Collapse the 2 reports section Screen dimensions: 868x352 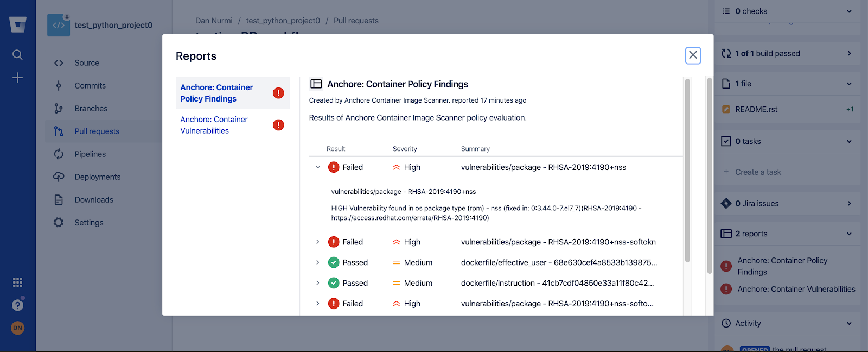(x=849, y=234)
